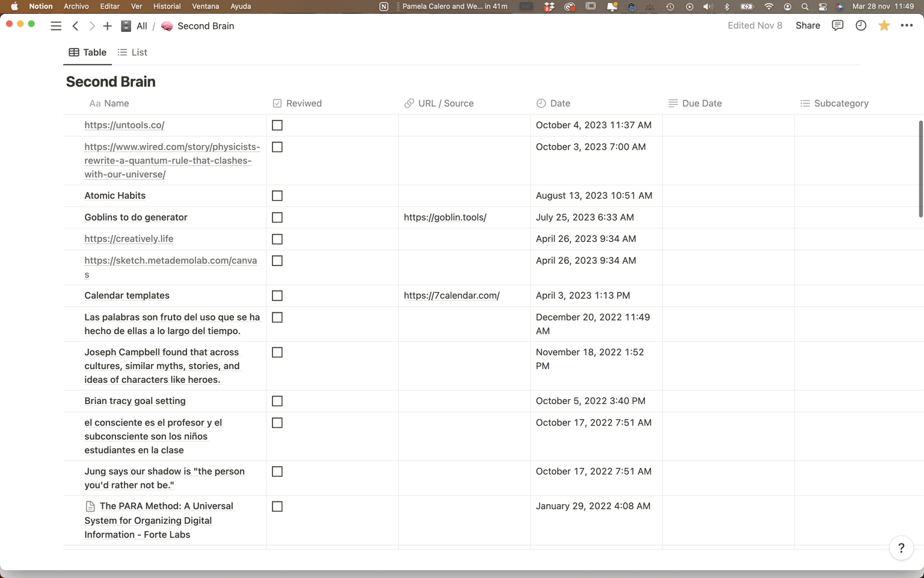The height and width of the screenshot is (578, 924).
Task: Open el consciente es el profesor entry
Action: 153,437
